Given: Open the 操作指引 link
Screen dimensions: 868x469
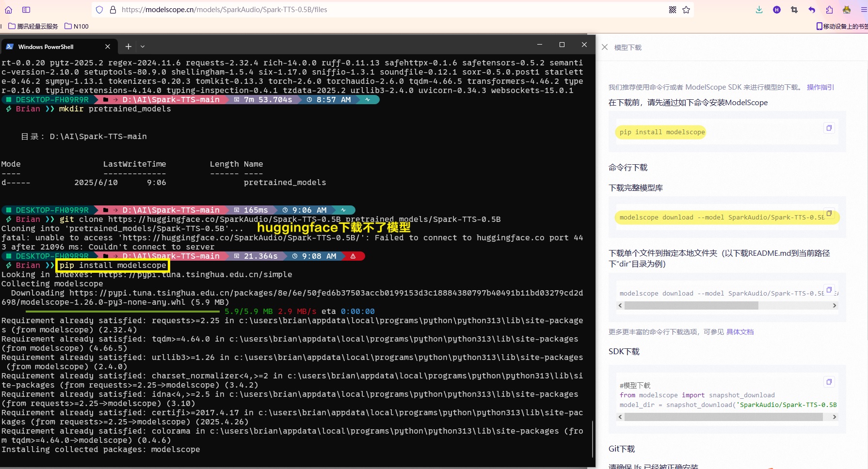Looking at the screenshot, I should click(820, 87).
